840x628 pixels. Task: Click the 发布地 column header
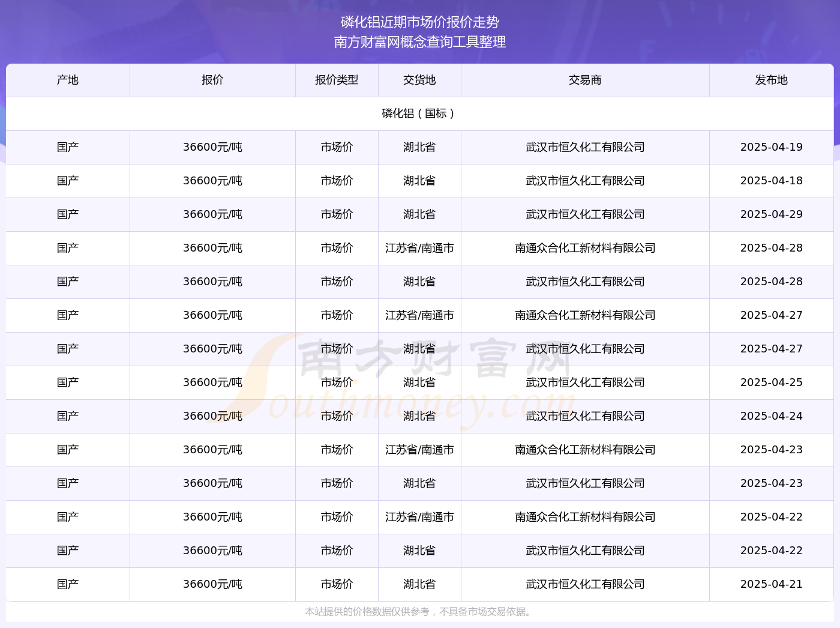pyautogui.click(x=772, y=80)
